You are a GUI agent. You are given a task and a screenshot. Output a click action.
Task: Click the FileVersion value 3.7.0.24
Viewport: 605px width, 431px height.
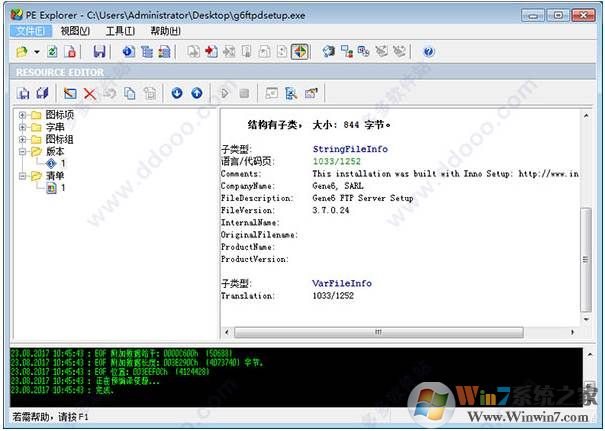point(331,210)
